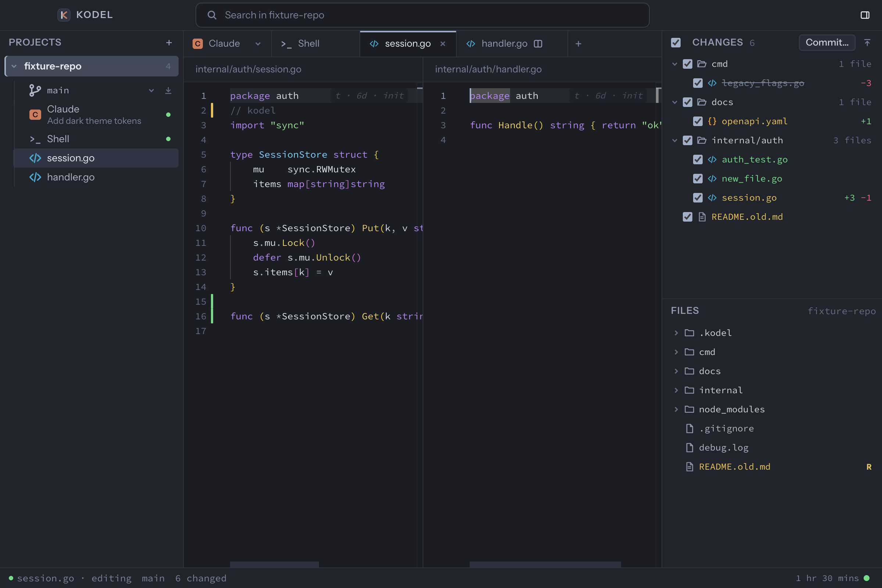Click '6 changed' in the status bar
882x588 pixels.
201,578
